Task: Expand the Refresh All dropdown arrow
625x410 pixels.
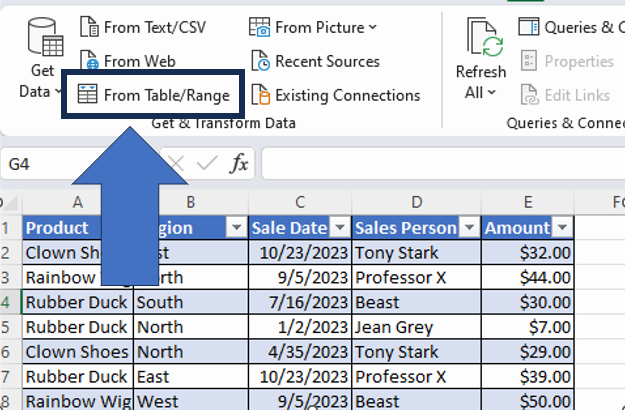Action: click(491, 92)
